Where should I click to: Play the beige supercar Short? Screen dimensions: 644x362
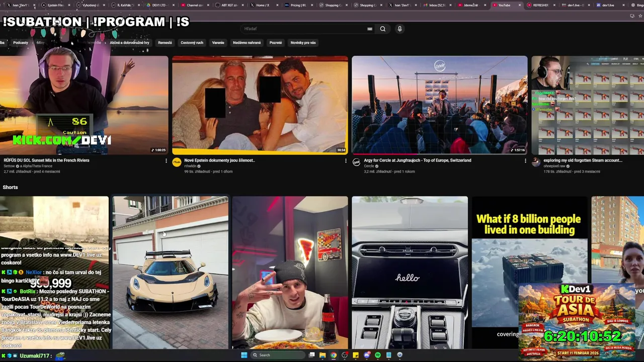click(170, 273)
